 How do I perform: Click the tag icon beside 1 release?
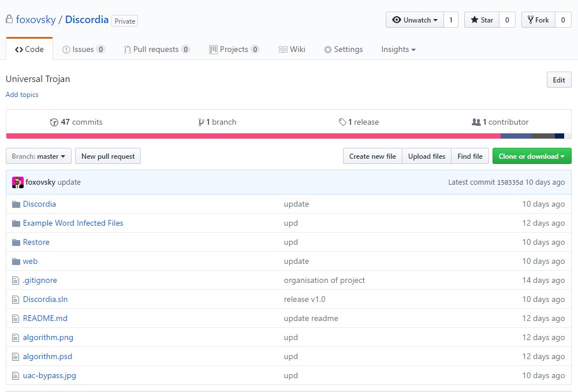click(342, 122)
